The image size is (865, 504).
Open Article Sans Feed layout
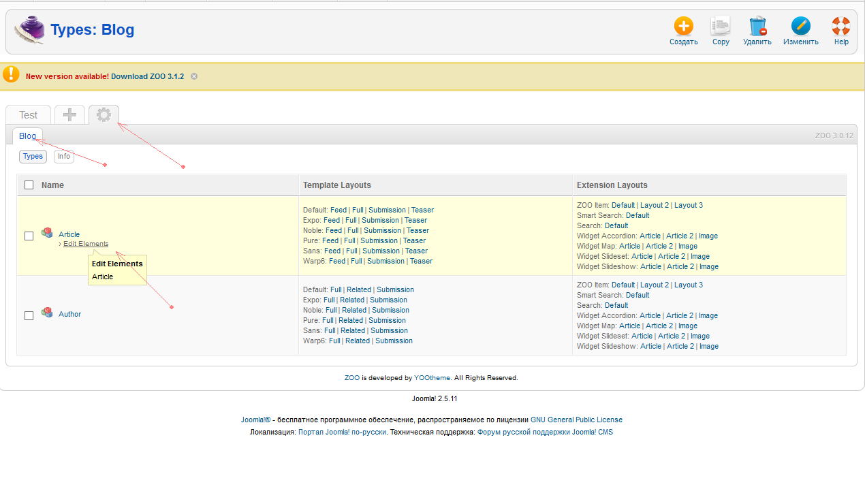point(332,251)
